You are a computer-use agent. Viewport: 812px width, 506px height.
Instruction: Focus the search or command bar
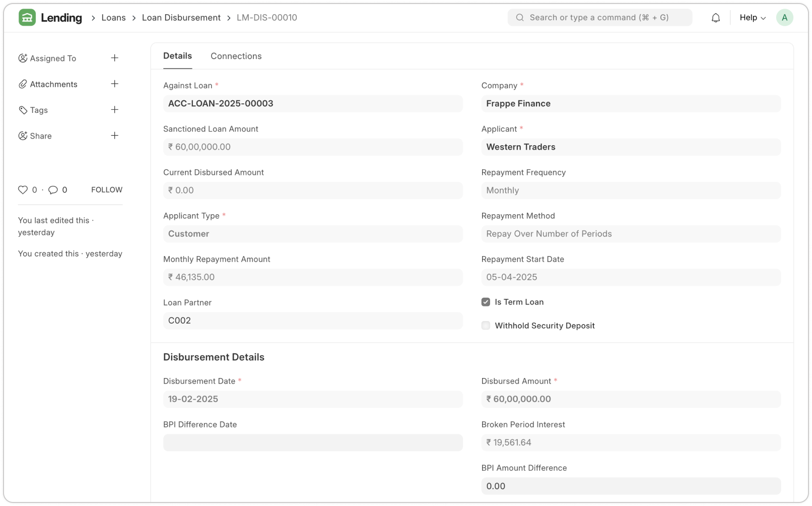point(599,18)
